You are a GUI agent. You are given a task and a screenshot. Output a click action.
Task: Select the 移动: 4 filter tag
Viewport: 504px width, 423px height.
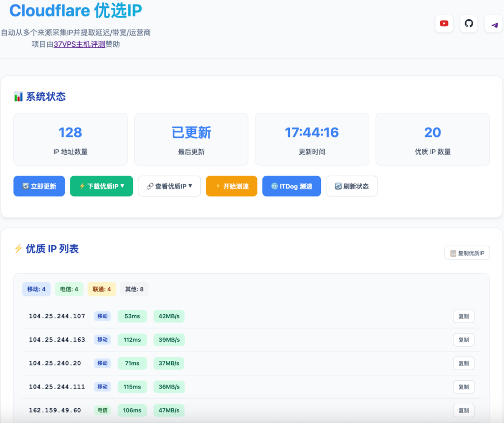point(36,289)
